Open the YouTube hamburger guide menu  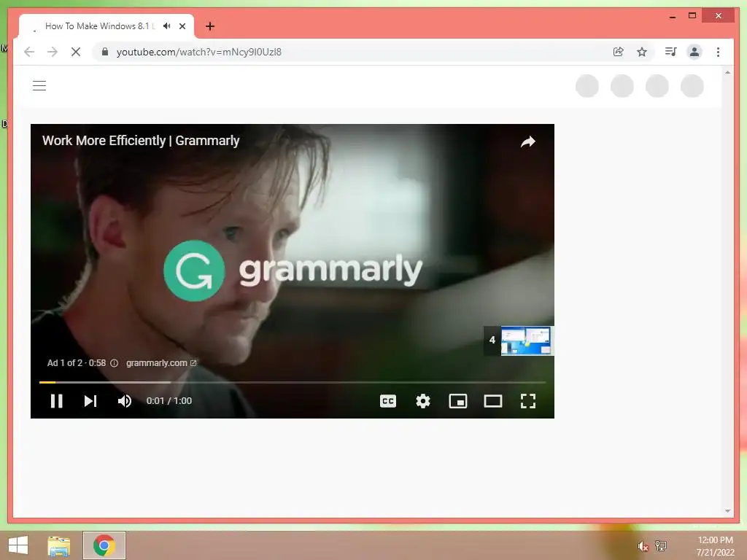[39, 86]
